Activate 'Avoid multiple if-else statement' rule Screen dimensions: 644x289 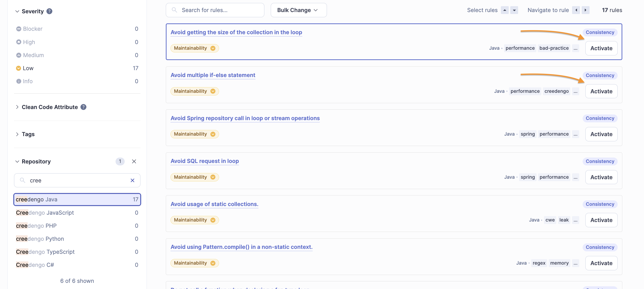pos(601,91)
